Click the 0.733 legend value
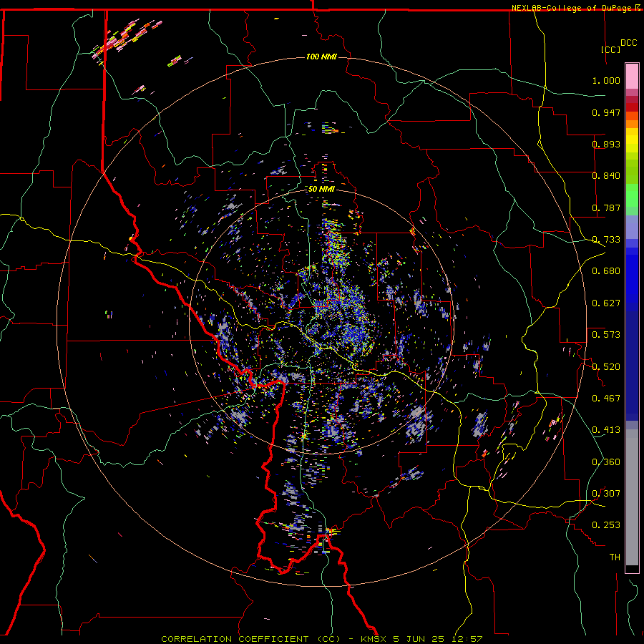 click(x=606, y=240)
